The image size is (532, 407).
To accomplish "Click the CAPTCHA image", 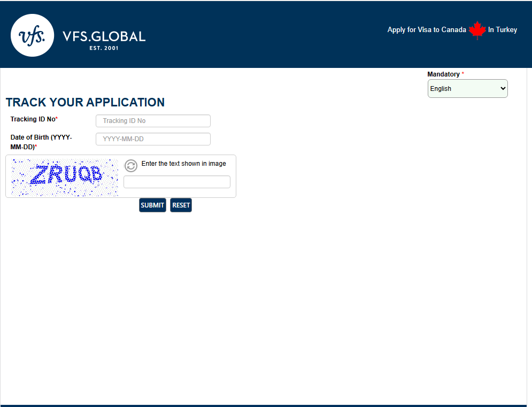I will [x=65, y=178].
